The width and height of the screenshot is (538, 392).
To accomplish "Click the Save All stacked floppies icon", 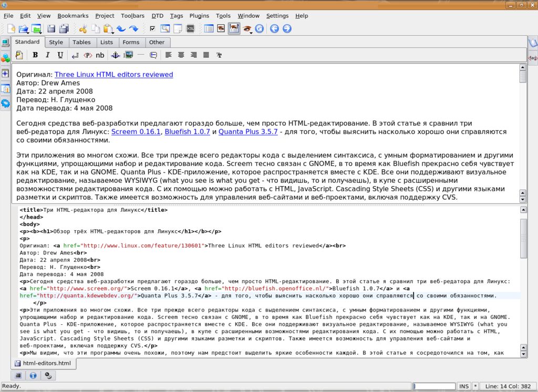I will (x=64, y=28).
